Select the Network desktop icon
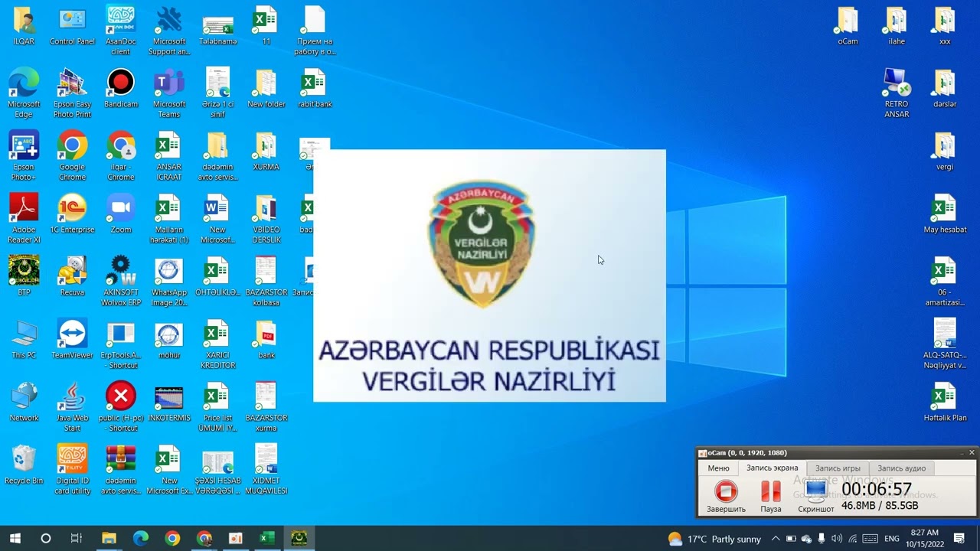The image size is (980, 551). (24, 403)
